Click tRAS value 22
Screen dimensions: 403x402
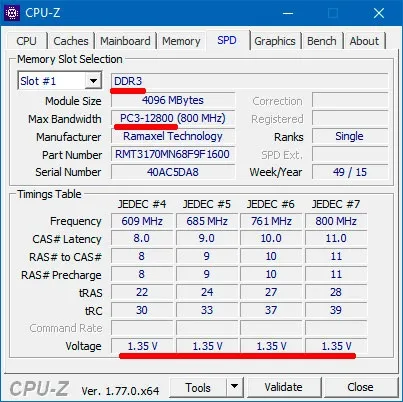[x=142, y=292]
